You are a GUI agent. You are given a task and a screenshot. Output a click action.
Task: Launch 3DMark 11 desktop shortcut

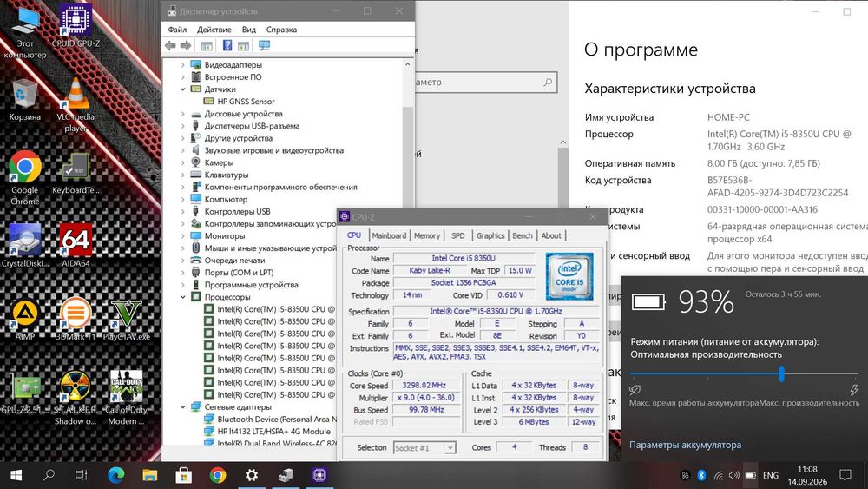[x=76, y=320]
